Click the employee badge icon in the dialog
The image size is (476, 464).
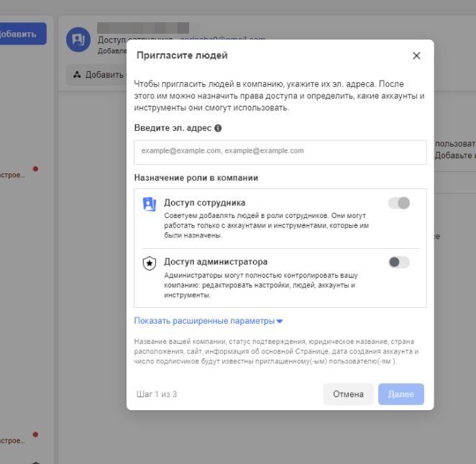click(150, 204)
